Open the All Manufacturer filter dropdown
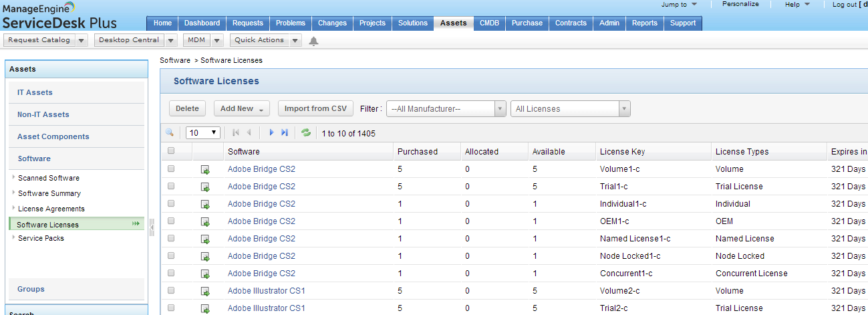Screen dimensions: 868x315 446,109
